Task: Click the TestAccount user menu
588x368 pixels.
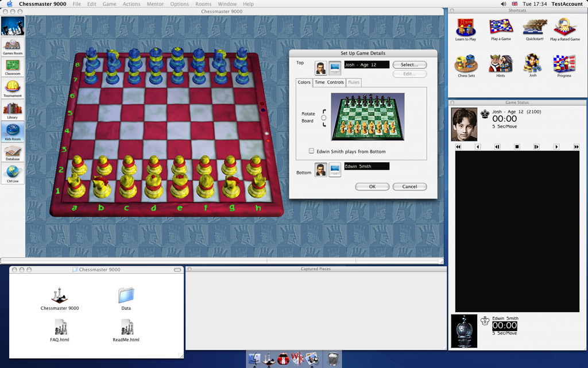Action: 567,4
